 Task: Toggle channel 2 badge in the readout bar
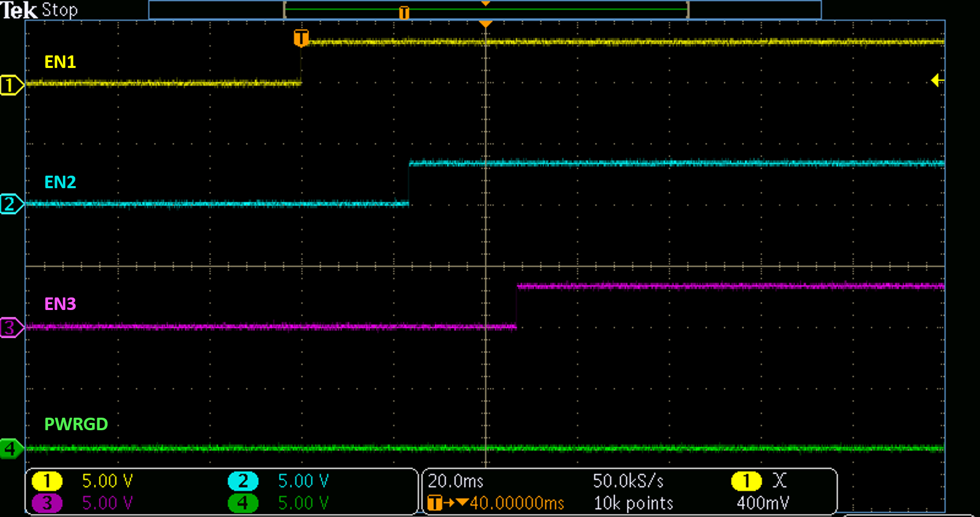[243, 481]
